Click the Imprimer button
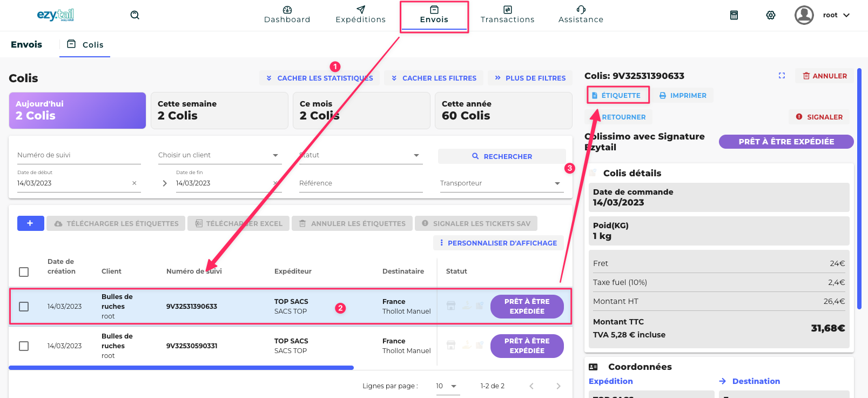 click(x=683, y=96)
